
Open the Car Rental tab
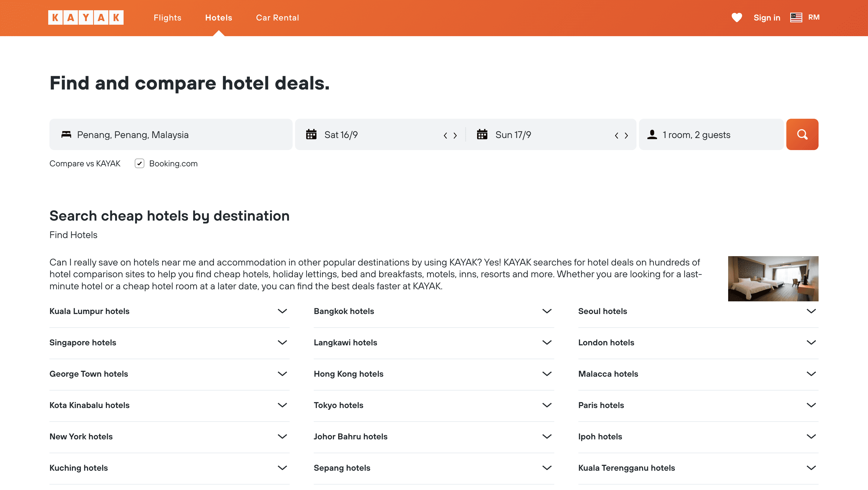tap(277, 17)
